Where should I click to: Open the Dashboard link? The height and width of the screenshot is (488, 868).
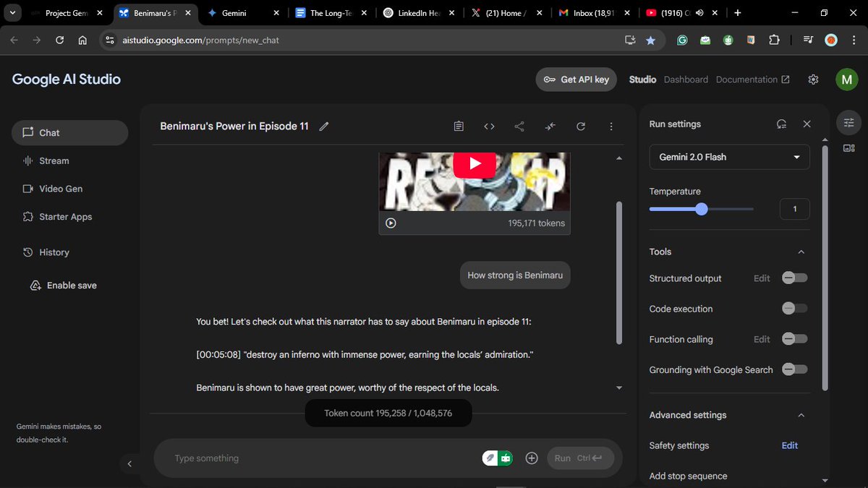[x=686, y=80]
